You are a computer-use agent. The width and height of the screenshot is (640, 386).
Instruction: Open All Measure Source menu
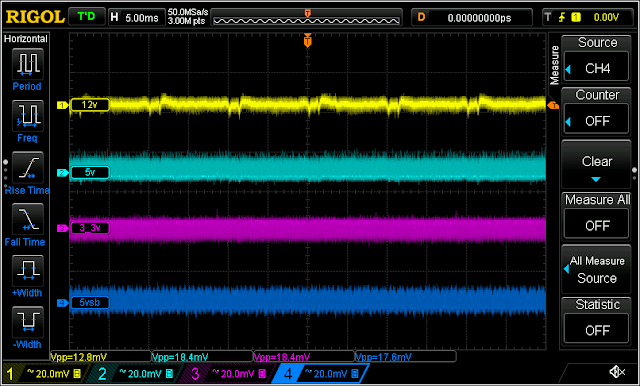pyautogui.click(x=596, y=269)
